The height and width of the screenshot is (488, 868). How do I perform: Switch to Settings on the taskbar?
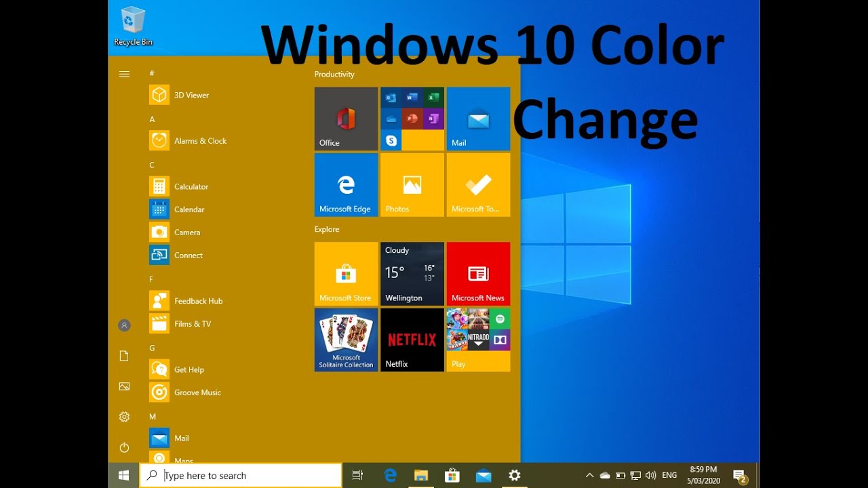(x=515, y=476)
